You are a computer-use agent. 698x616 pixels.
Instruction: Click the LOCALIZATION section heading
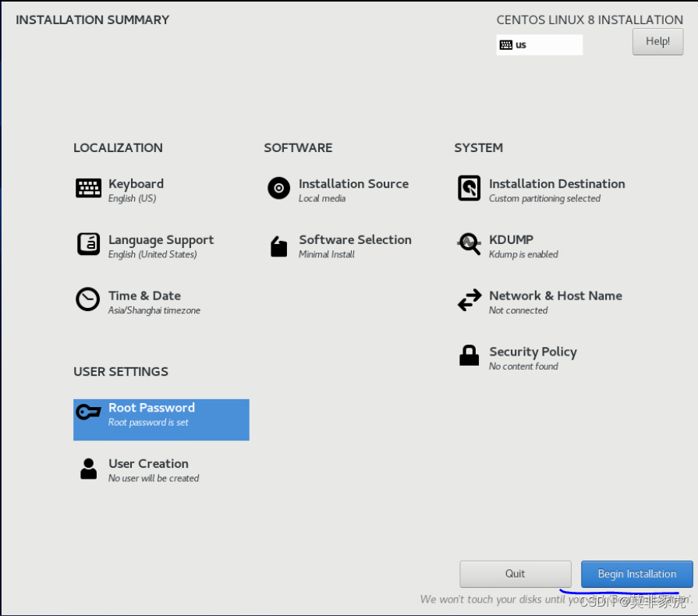coord(118,148)
